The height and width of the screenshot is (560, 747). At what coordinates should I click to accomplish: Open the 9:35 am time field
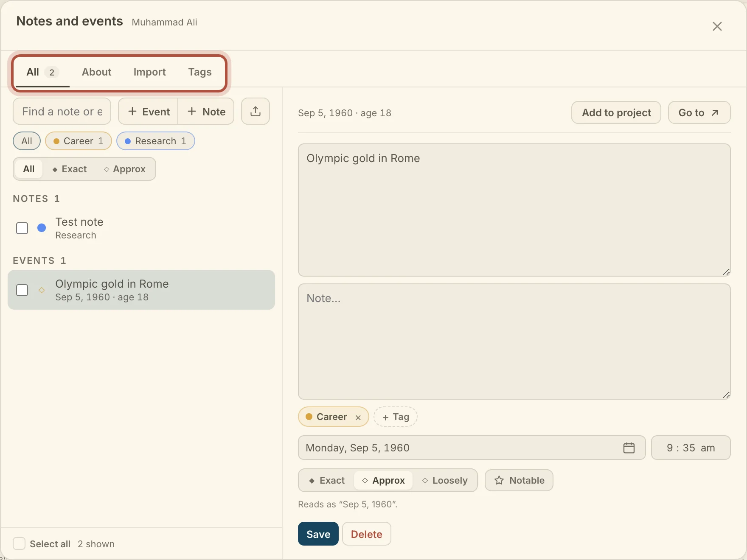[691, 448]
